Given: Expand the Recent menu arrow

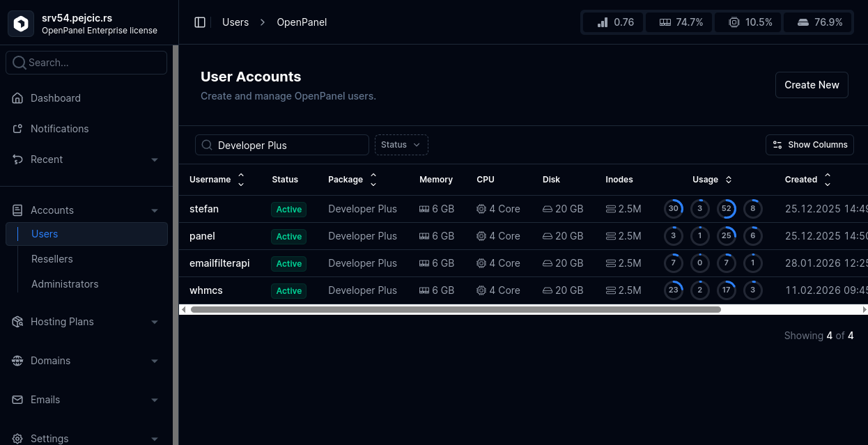Looking at the screenshot, I should click(x=155, y=159).
